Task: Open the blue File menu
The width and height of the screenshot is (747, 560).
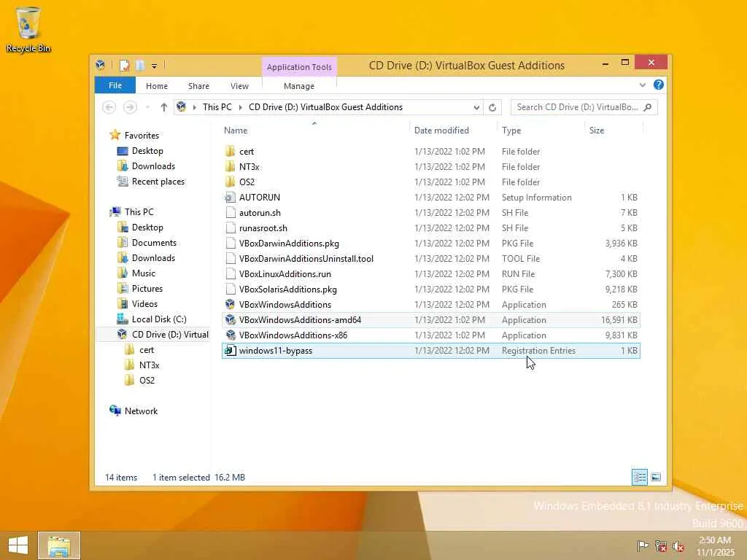Action: pos(115,85)
